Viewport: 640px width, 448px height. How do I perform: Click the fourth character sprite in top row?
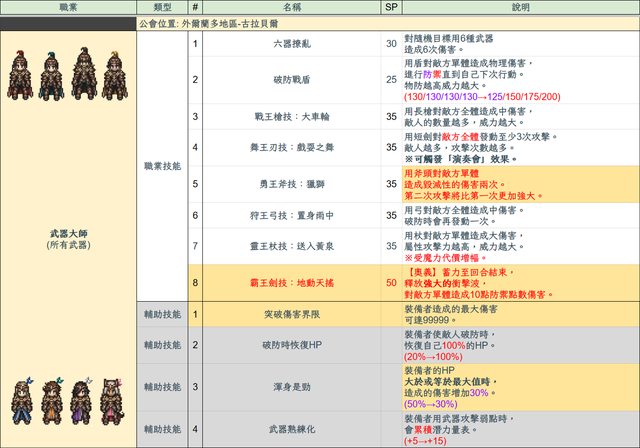116,75
